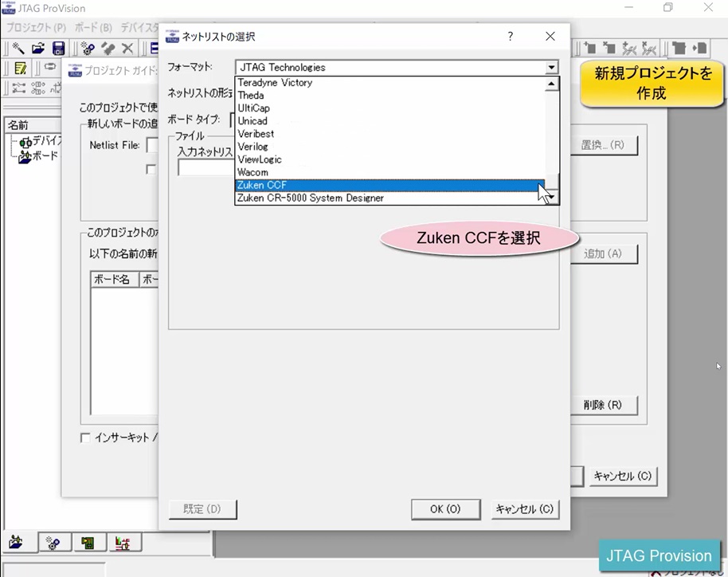
Task: Click the add connection toolbar icon
Action: [629, 48]
